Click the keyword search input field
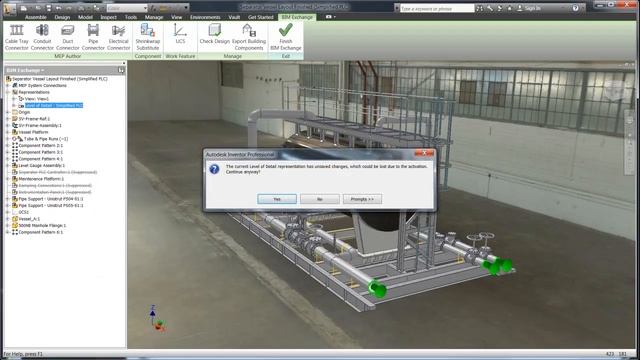Viewport: 640px width, 360px height. 437,8
